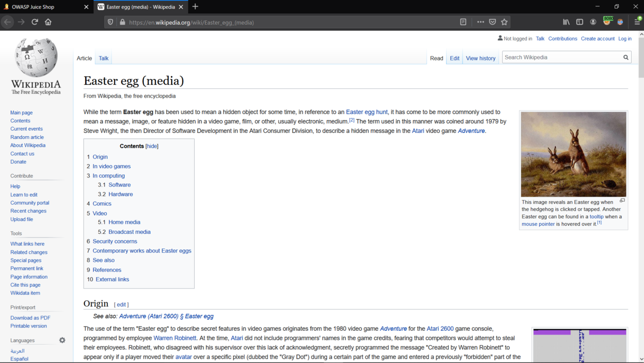Open the 8080 proxy extension
The height and width of the screenshot is (363, 644).
coord(608,21)
